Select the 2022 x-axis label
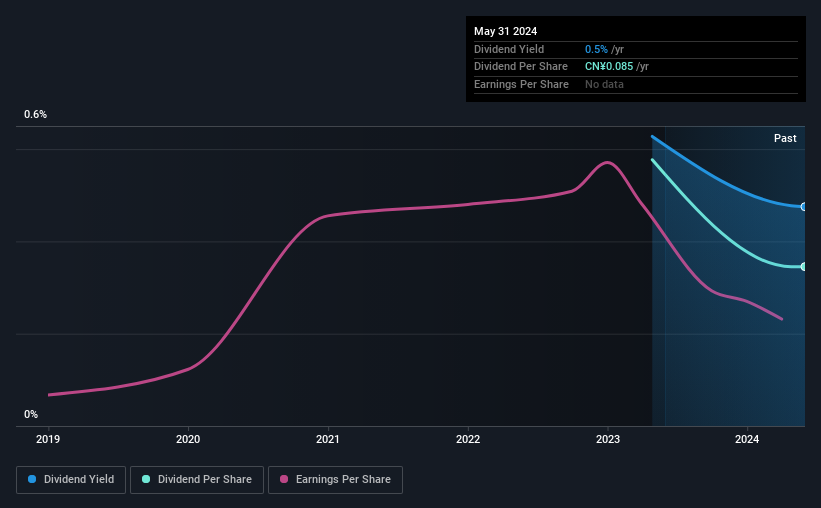 pyautogui.click(x=468, y=439)
